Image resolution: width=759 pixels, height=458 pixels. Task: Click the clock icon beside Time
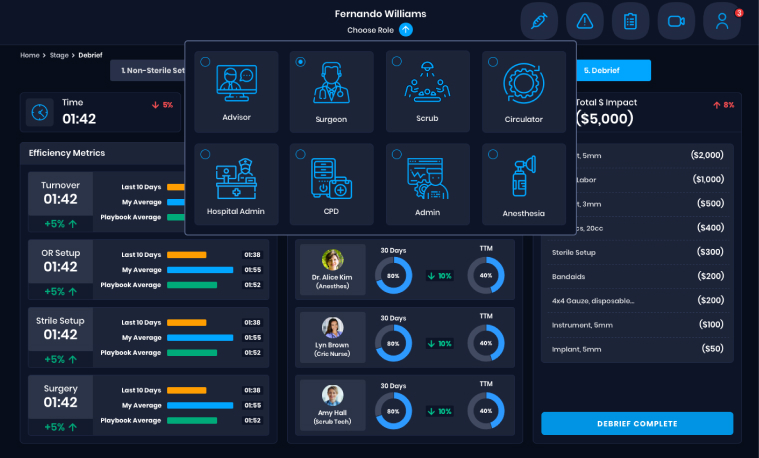pyautogui.click(x=39, y=112)
